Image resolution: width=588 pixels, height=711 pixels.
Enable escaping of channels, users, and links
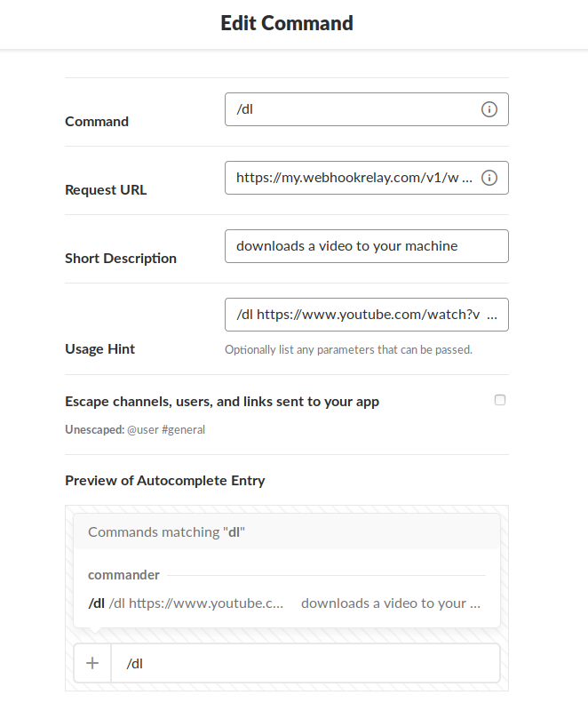click(499, 400)
